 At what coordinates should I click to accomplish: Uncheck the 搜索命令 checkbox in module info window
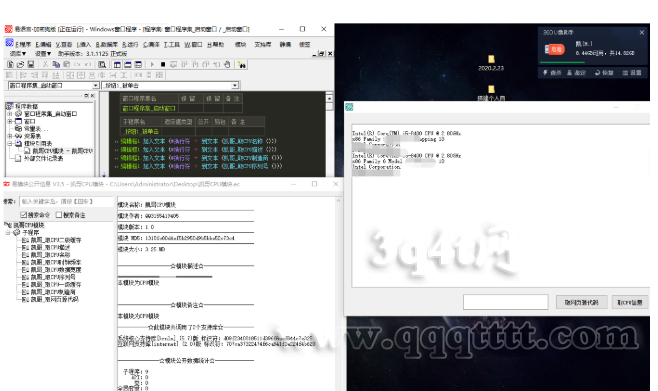pos(24,215)
